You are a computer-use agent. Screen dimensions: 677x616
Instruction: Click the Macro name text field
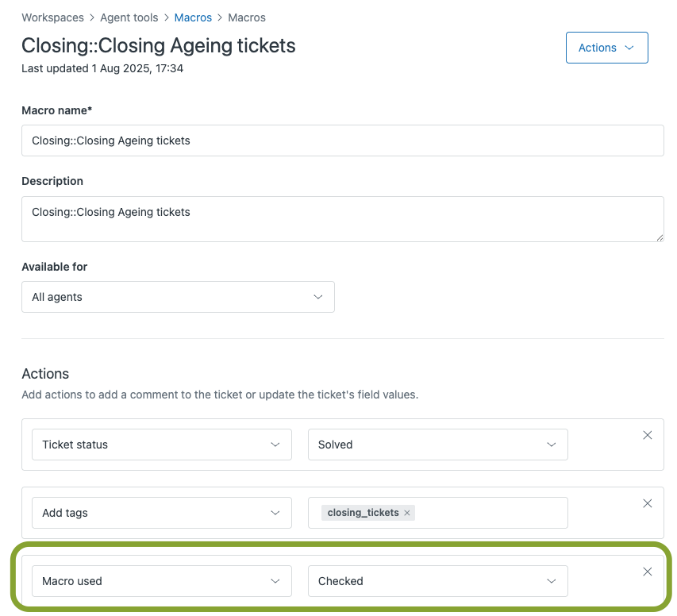click(x=342, y=141)
